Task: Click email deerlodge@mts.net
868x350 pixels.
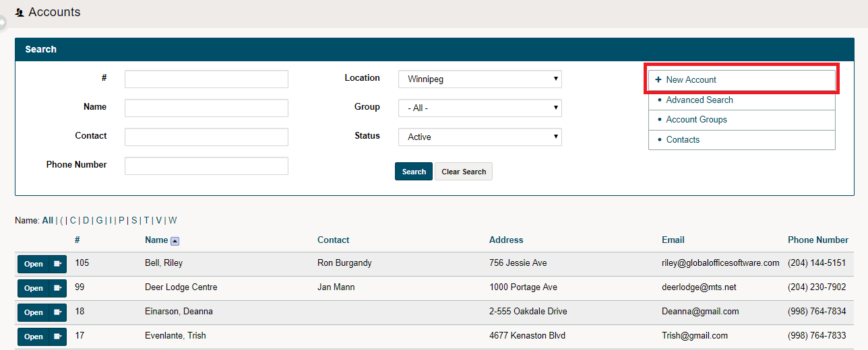Action: pos(699,287)
